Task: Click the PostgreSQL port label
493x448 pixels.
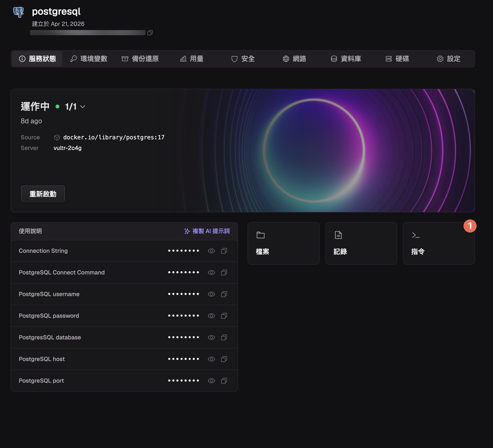Action: point(41,381)
